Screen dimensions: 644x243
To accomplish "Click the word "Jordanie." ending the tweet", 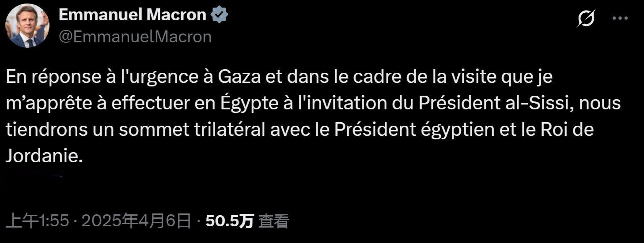I will [x=44, y=157].
